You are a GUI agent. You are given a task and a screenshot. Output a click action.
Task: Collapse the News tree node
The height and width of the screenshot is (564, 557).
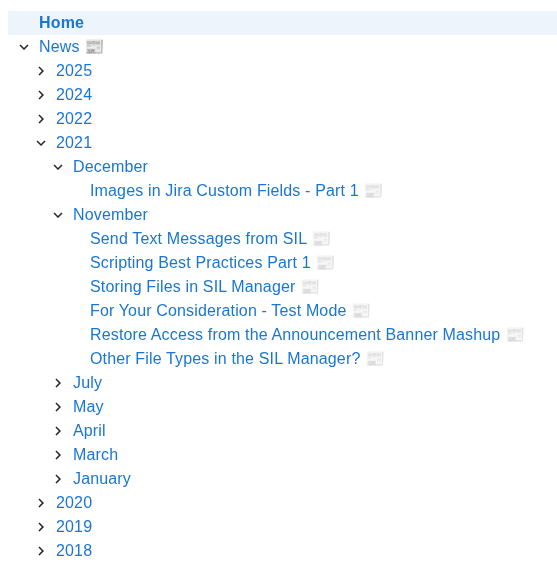click(24, 47)
